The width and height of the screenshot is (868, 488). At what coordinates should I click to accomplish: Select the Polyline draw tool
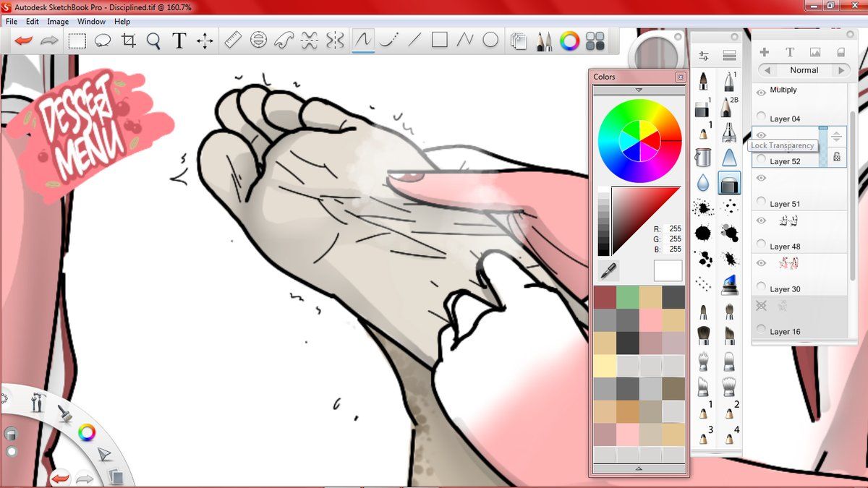coord(465,40)
